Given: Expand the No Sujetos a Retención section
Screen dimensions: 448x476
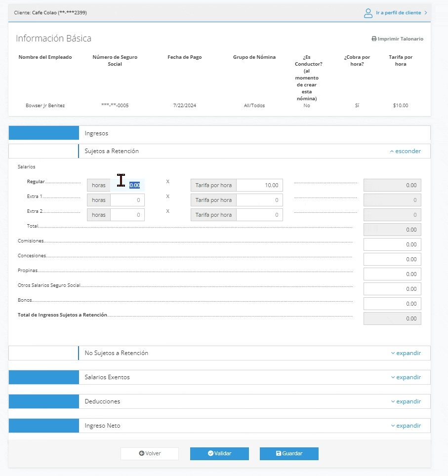Looking at the screenshot, I should (406, 353).
